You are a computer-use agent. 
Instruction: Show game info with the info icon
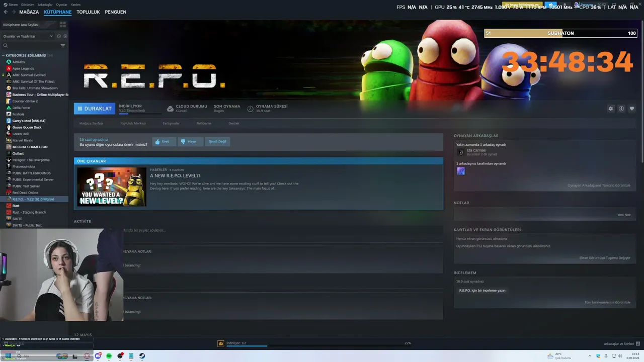pyautogui.click(x=621, y=109)
